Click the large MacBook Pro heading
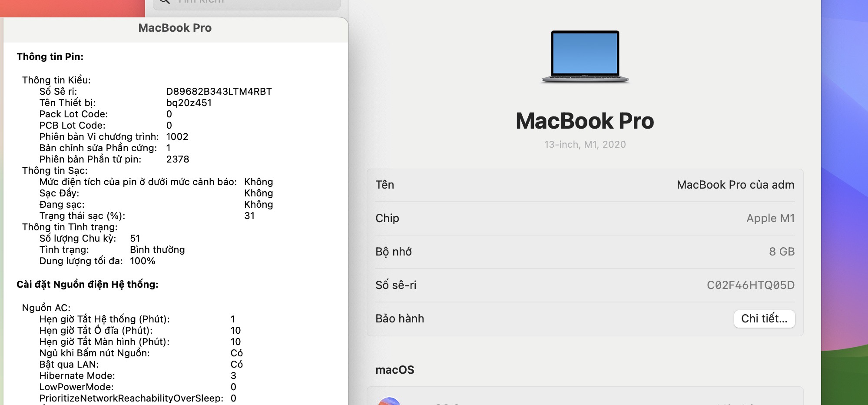 tap(585, 121)
